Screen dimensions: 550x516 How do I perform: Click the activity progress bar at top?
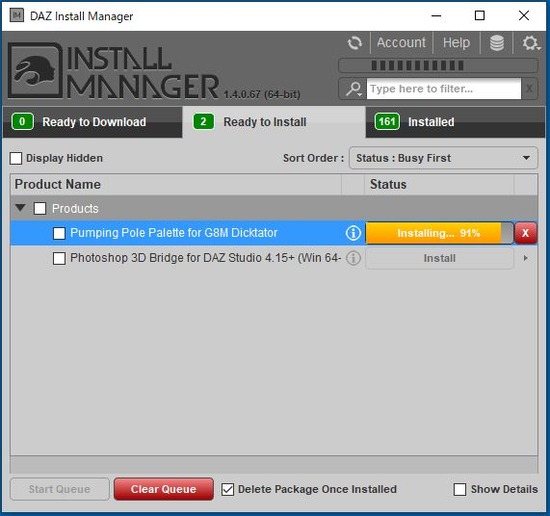click(438, 66)
